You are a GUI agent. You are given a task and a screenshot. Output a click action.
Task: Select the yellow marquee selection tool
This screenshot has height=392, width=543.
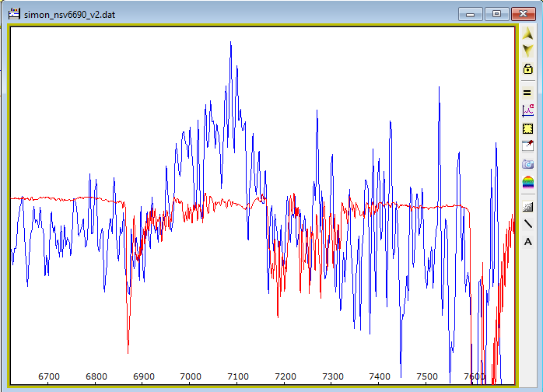pos(527,129)
